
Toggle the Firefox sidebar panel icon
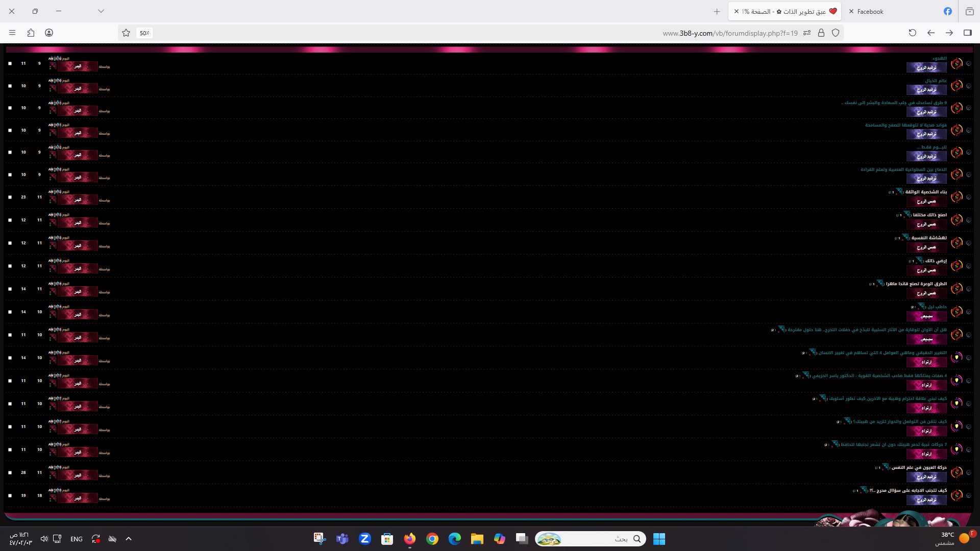coord(967,33)
